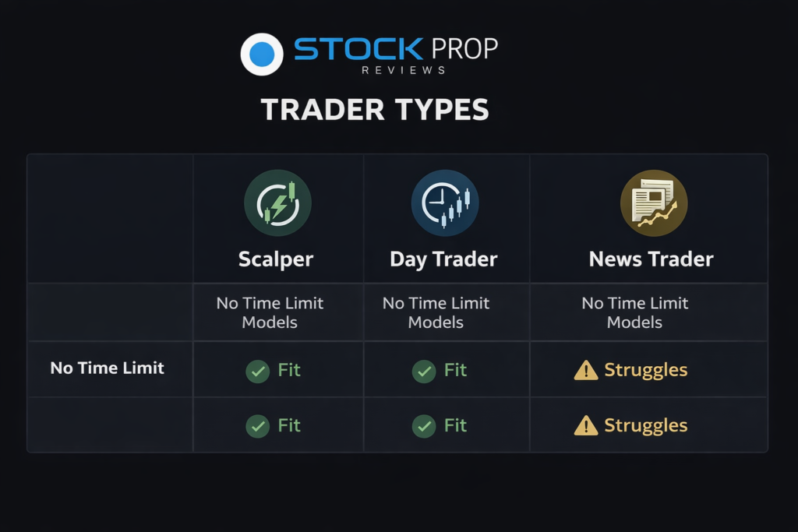Click warning triangle in the No Time Limit row
This screenshot has height=532, width=798.
(586, 371)
